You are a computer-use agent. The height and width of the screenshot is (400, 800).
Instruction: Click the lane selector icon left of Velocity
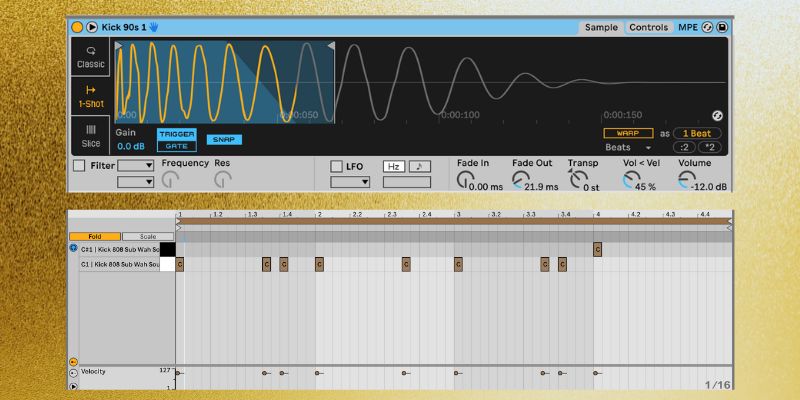coord(73,373)
